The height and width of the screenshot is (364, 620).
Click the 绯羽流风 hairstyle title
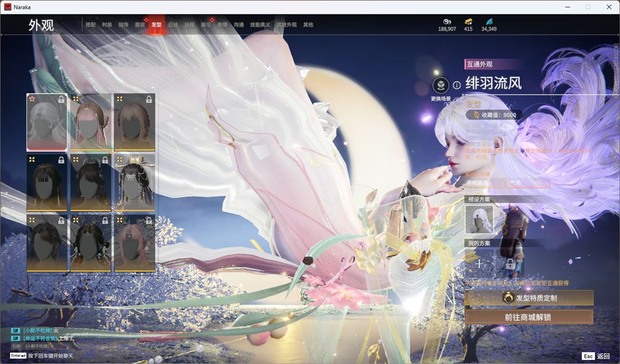pos(494,84)
